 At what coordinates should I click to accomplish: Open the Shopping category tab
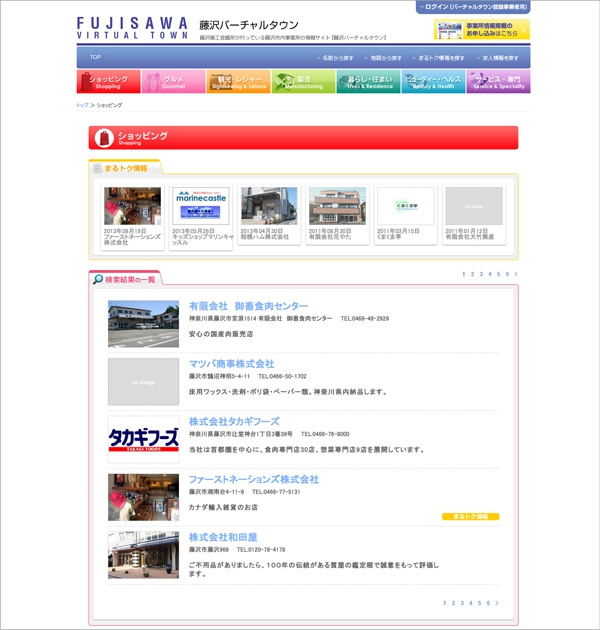coord(108,82)
